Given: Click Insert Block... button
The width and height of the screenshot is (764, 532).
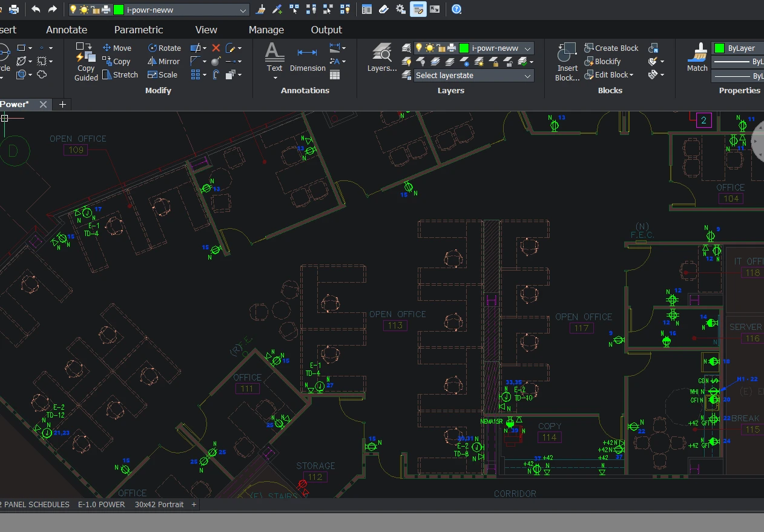Looking at the screenshot, I should click(x=567, y=62).
